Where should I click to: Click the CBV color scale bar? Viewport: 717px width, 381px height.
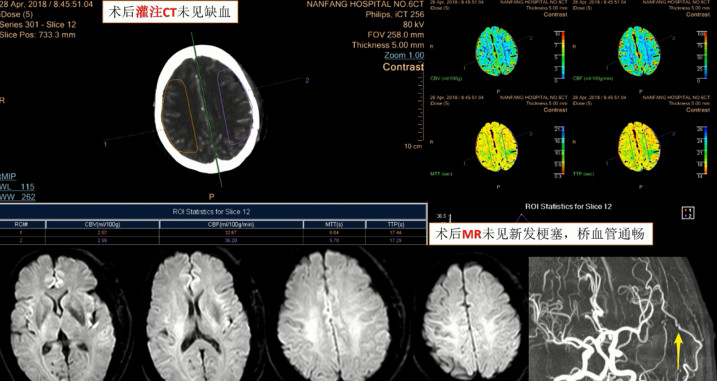563,56
